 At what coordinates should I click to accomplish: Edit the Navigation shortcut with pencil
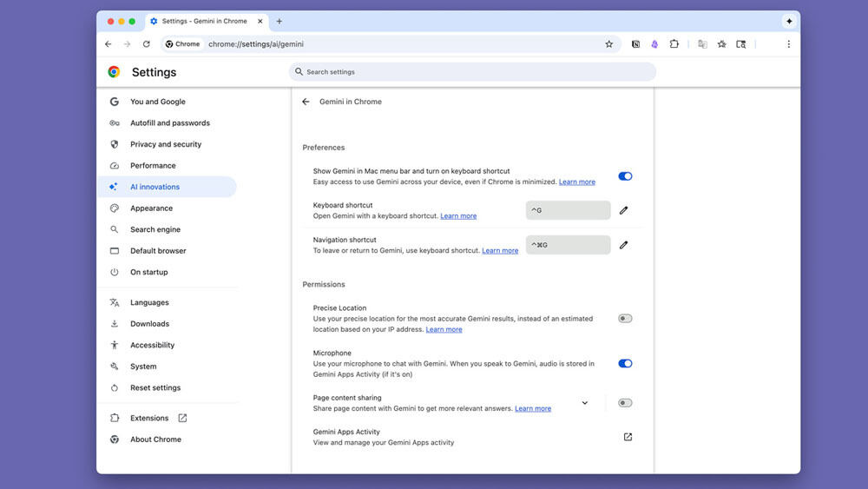click(624, 245)
